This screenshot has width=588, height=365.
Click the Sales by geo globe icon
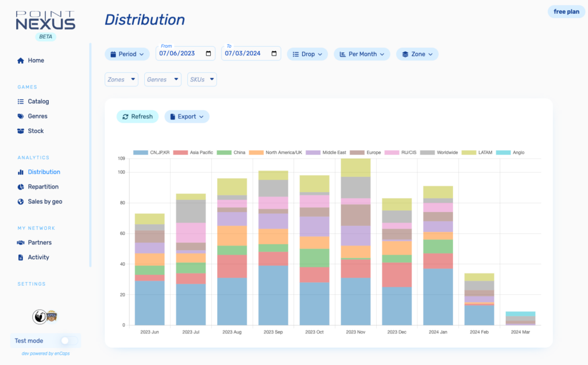pos(21,202)
